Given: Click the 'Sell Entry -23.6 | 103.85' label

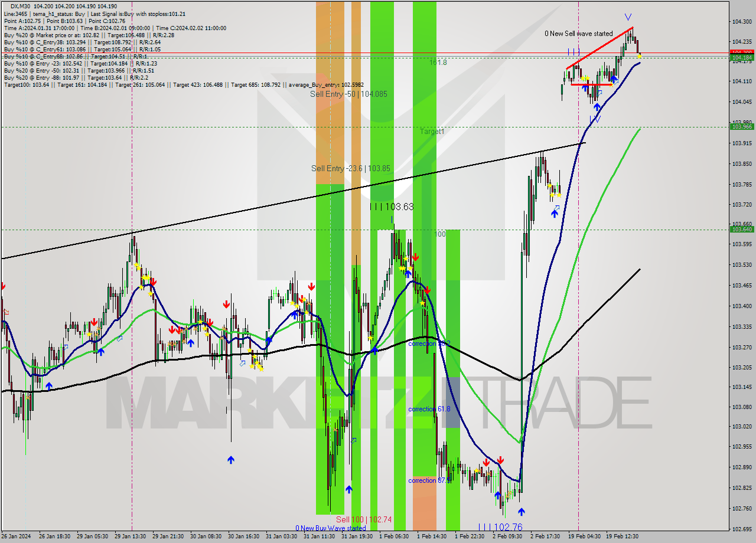Looking at the screenshot, I should (350, 168).
